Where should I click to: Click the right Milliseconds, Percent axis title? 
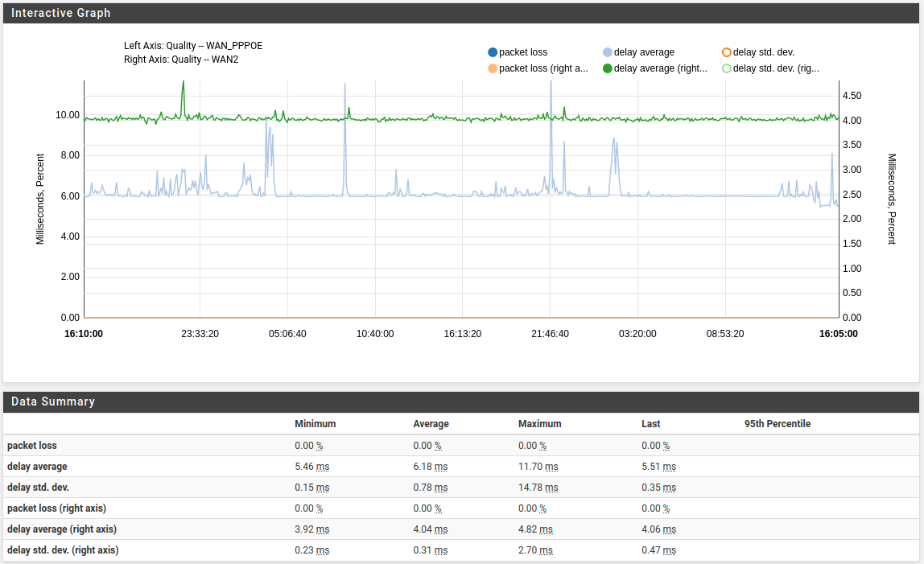[x=892, y=200]
